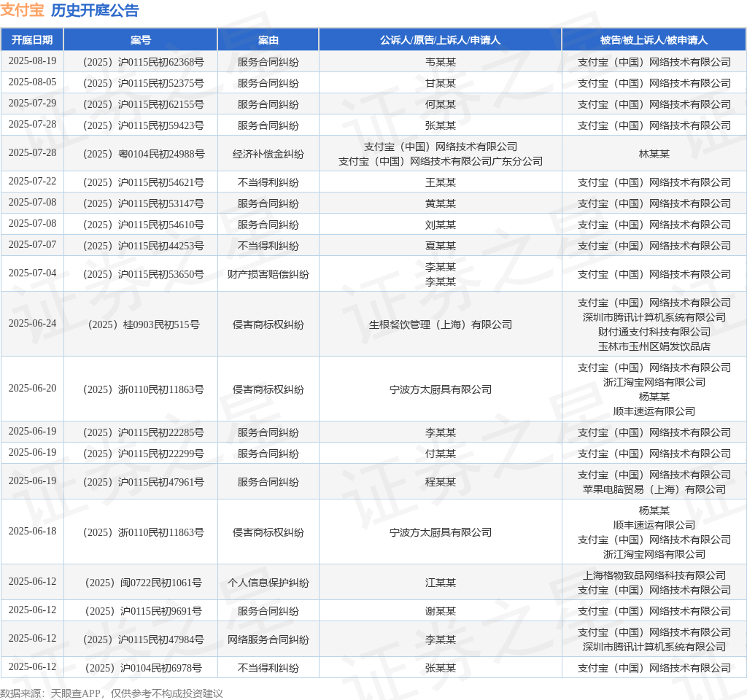Click defendant 林某某
The height and width of the screenshot is (700, 747).
click(x=654, y=154)
